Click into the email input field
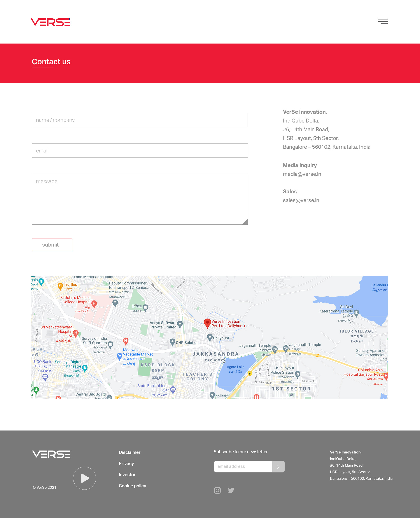This screenshot has width=420, height=518. pyautogui.click(x=139, y=150)
